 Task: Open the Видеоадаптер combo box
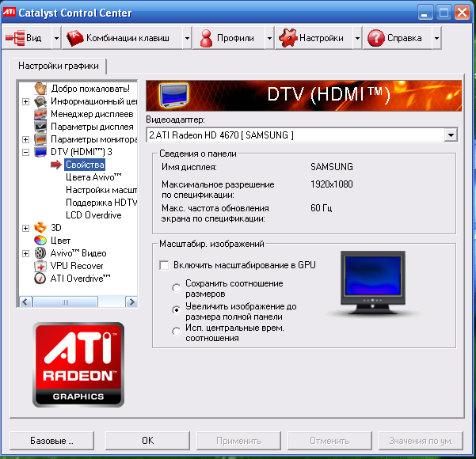(x=302, y=135)
